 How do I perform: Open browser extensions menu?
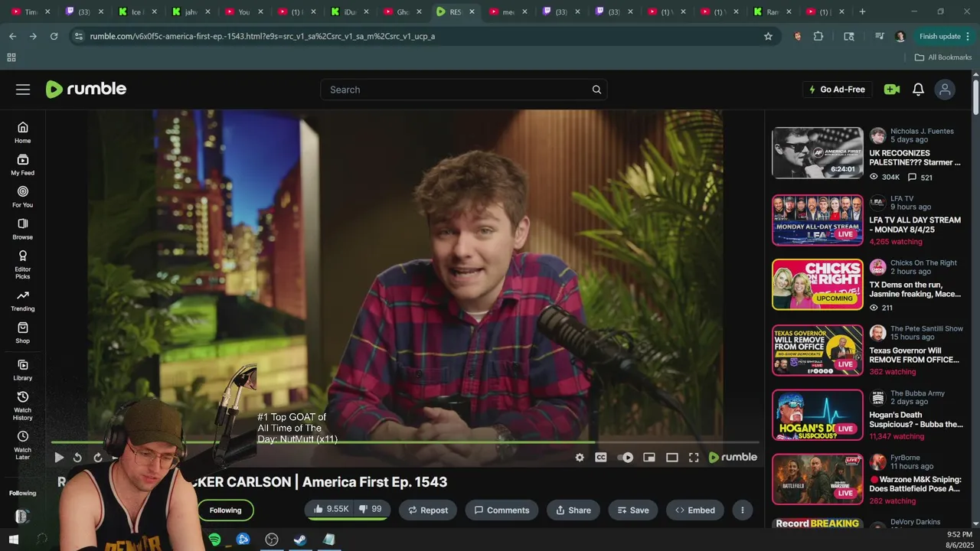pyautogui.click(x=818, y=36)
